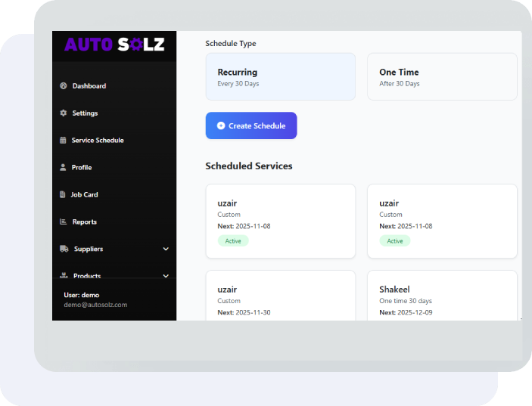Open the Dashboard menu item
The height and width of the screenshot is (406, 532).
[x=89, y=86]
